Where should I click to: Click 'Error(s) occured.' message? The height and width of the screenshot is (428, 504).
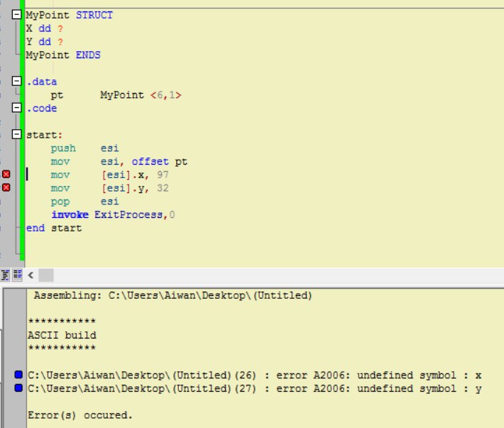pos(80,415)
